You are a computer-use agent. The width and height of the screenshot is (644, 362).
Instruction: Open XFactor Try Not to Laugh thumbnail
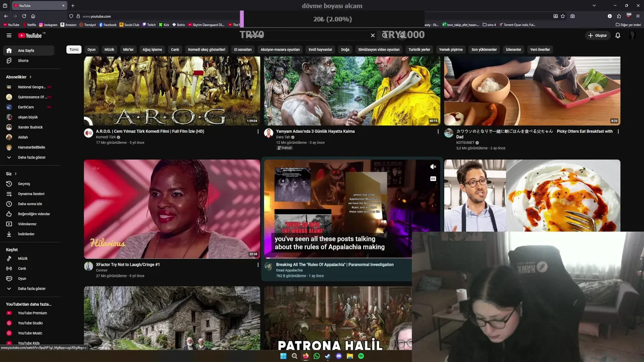tap(172, 209)
